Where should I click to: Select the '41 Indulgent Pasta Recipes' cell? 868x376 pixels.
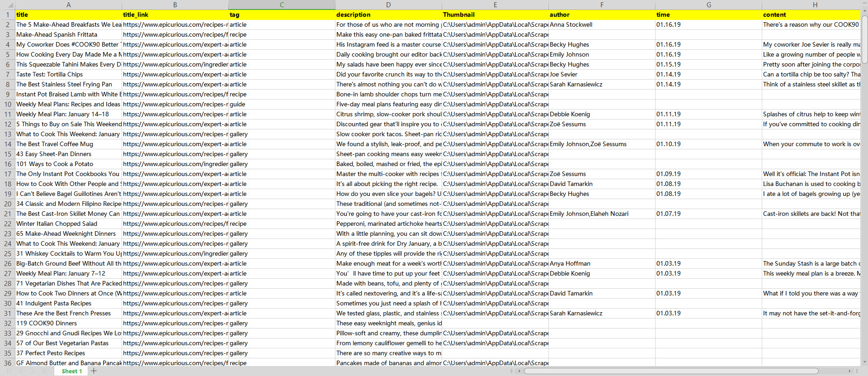coord(68,303)
